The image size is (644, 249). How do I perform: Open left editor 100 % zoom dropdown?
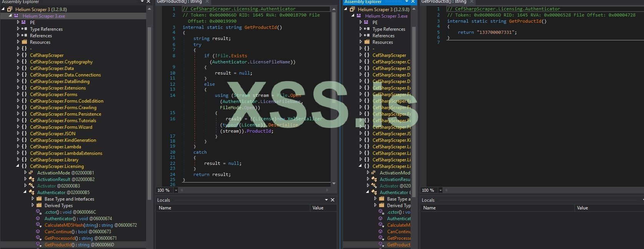coord(176,190)
